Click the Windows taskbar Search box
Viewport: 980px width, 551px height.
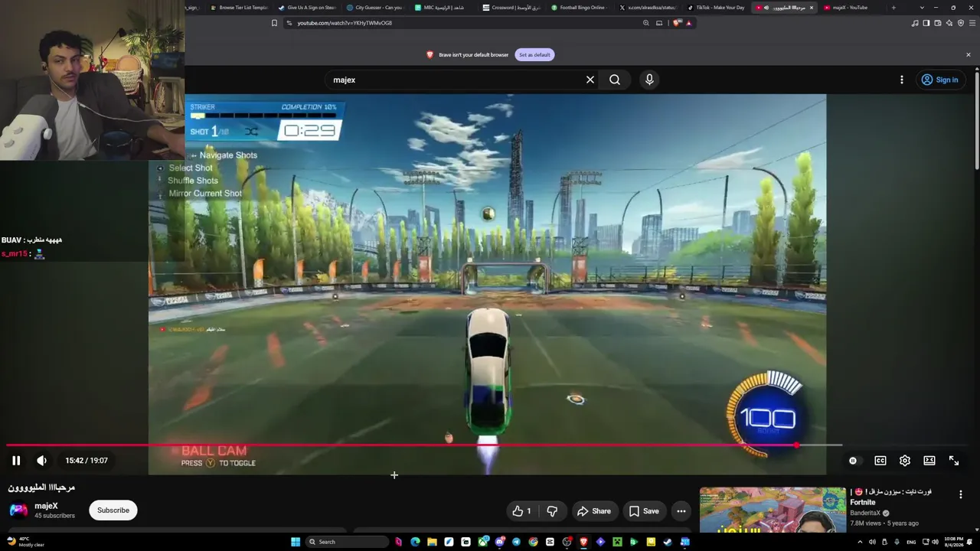coord(347,542)
